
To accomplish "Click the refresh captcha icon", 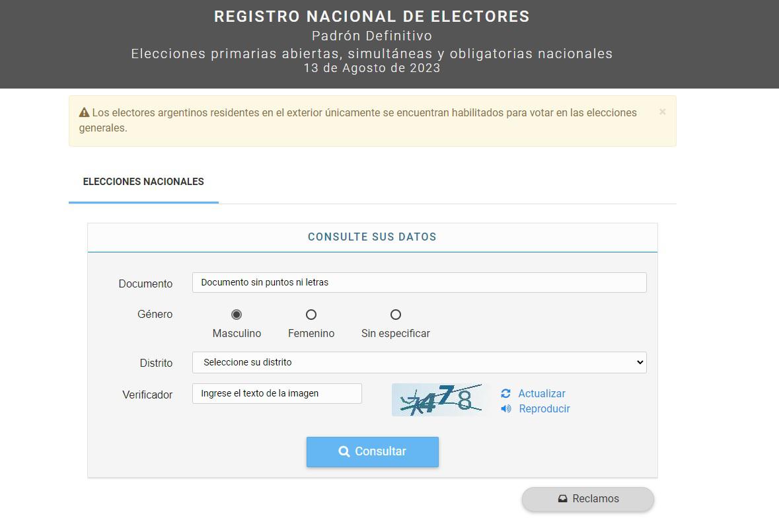I will (x=505, y=393).
